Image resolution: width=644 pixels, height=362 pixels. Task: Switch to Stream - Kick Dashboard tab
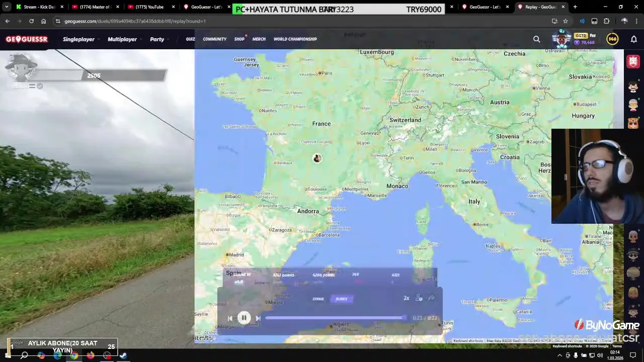39,7
